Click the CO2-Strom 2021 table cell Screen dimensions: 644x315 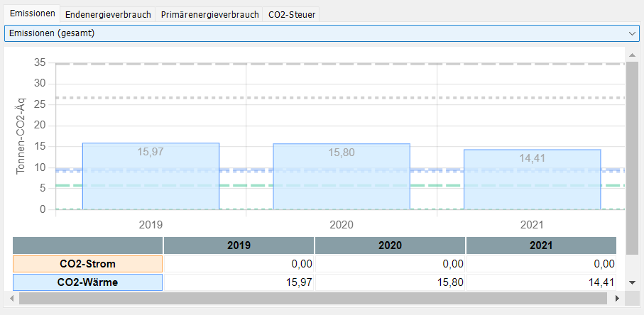click(x=541, y=264)
